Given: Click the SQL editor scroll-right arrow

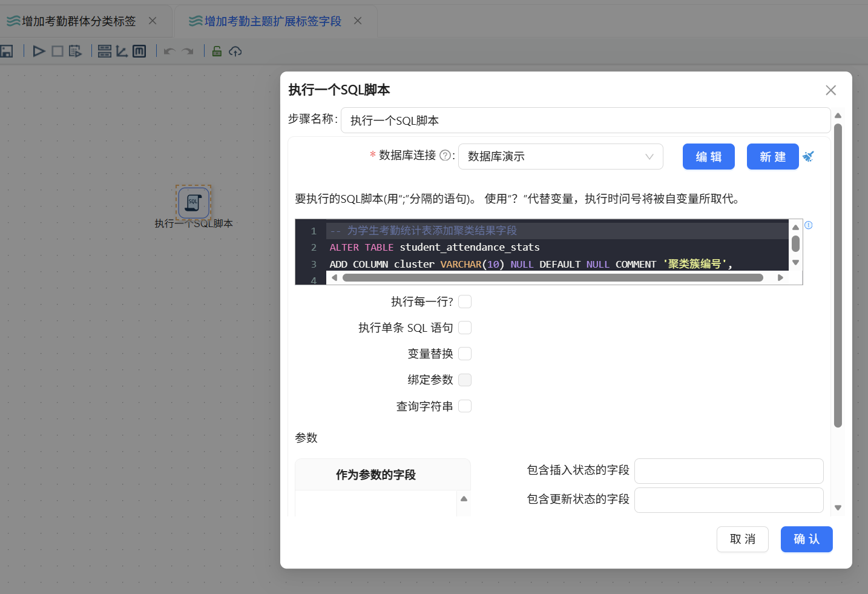Looking at the screenshot, I should click(x=781, y=278).
